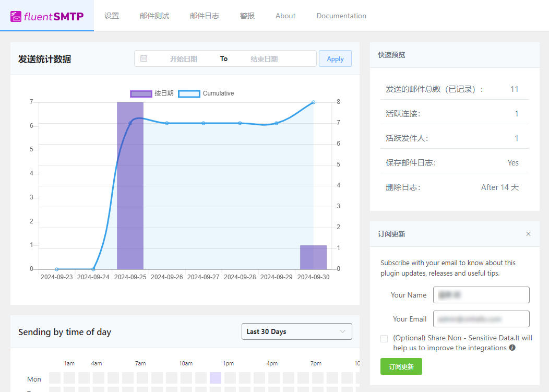Image resolution: width=549 pixels, height=392 pixels.
Task: Expand the time range selector chevron
Action: [x=343, y=331]
